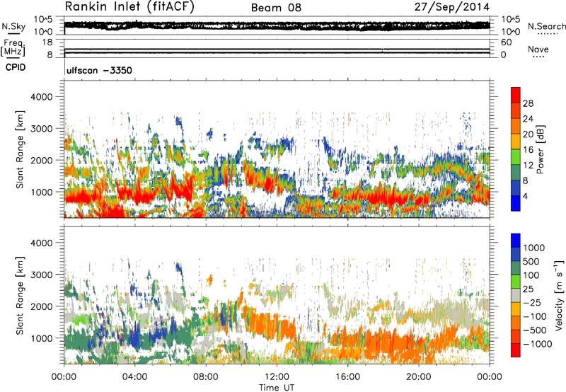
Task: Click the '20:00' time axis label
Action: (419, 377)
